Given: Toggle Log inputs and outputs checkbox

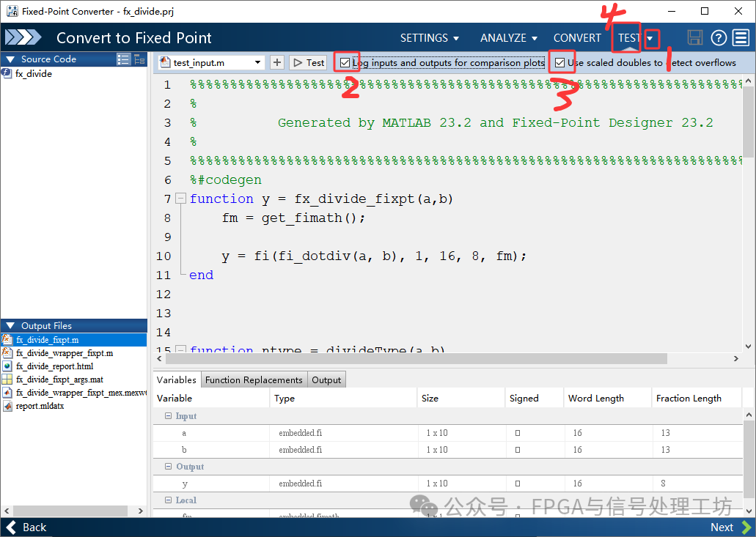Looking at the screenshot, I should pyautogui.click(x=345, y=62).
